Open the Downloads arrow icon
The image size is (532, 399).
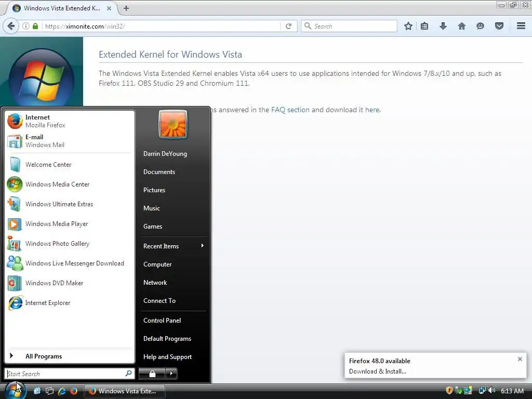click(x=443, y=26)
